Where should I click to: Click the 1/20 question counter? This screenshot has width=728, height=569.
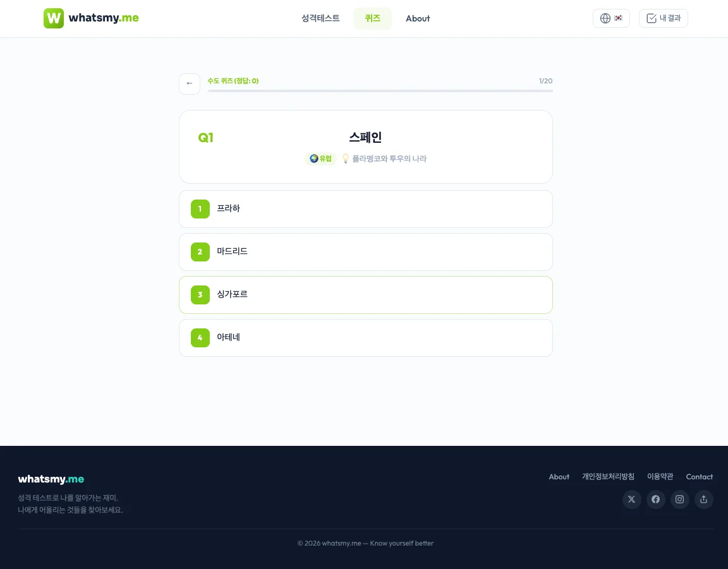pos(545,81)
